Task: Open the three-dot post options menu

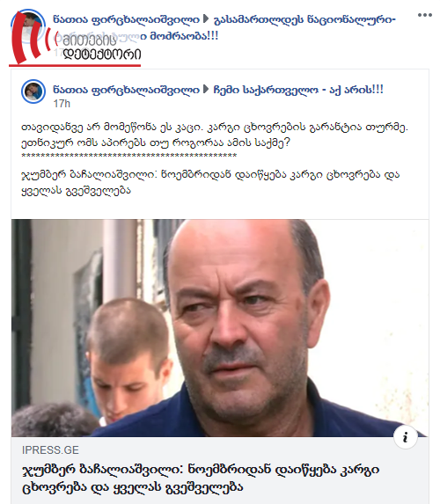Action: (x=424, y=15)
